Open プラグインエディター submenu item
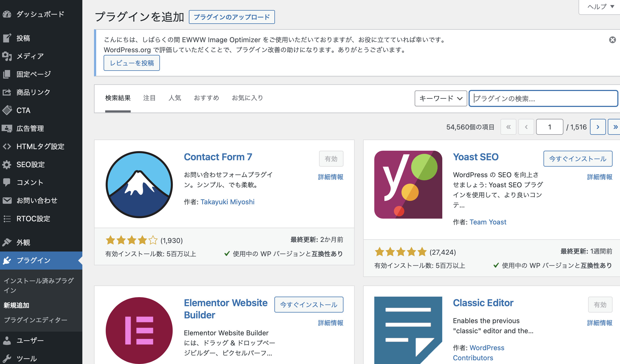This screenshot has height=364, width=620. click(36, 320)
